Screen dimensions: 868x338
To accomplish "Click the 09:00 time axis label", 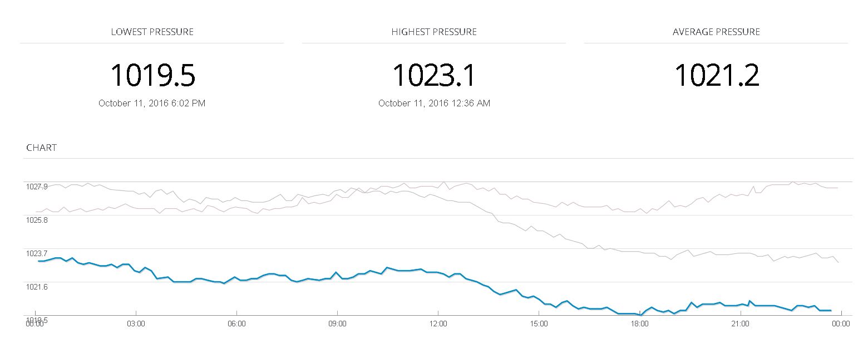I will [337, 323].
